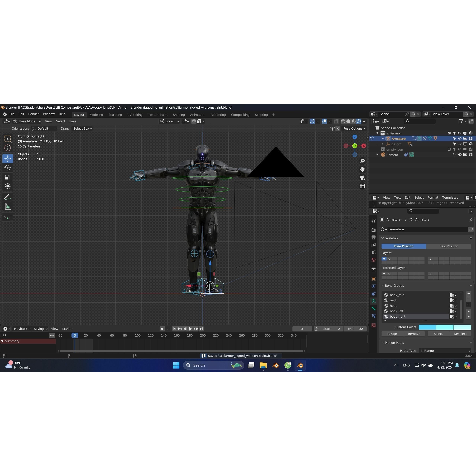
Task: Hide the Camera using its eye icon
Action: pos(460,155)
